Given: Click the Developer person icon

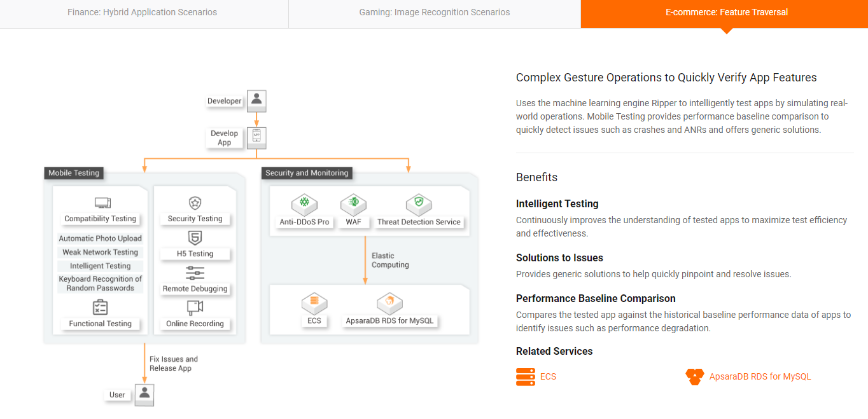Looking at the screenshot, I should tap(256, 100).
